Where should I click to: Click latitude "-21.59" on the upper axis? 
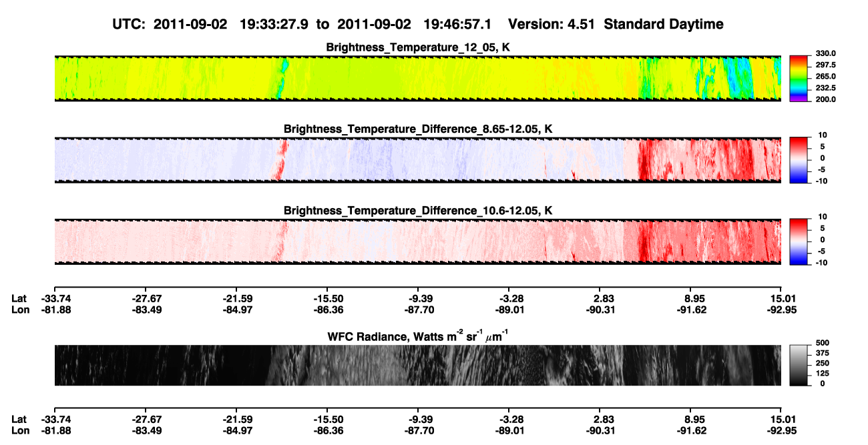236,299
